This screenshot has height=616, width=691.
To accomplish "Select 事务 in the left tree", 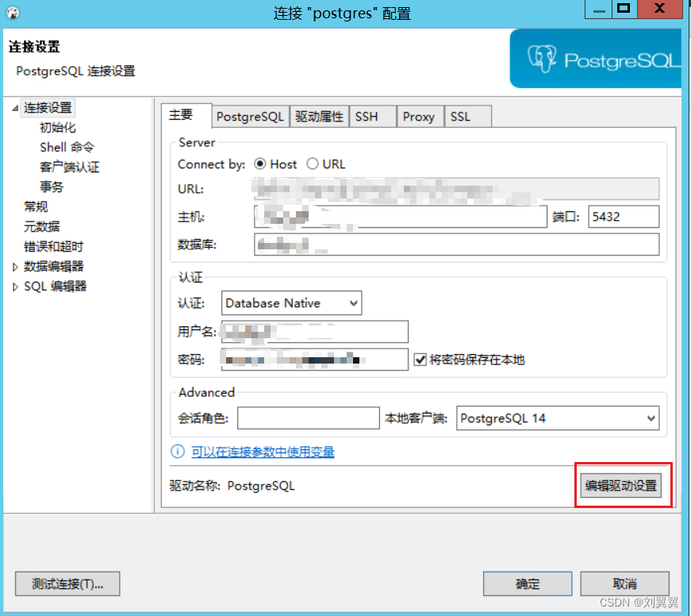I will click(52, 187).
